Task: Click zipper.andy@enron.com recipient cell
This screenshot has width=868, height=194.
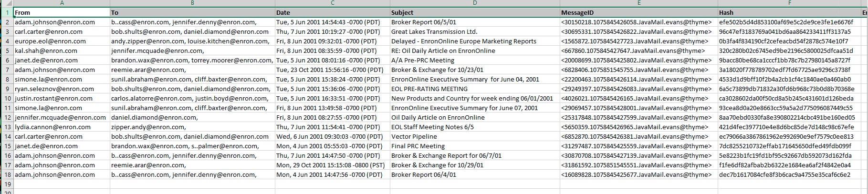Action: (192, 127)
